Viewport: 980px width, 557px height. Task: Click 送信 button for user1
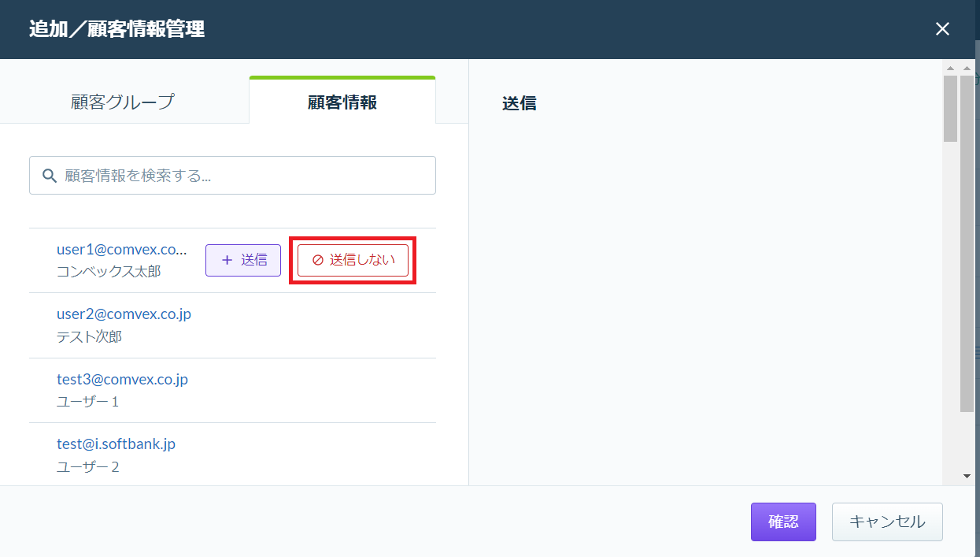coord(243,260)
